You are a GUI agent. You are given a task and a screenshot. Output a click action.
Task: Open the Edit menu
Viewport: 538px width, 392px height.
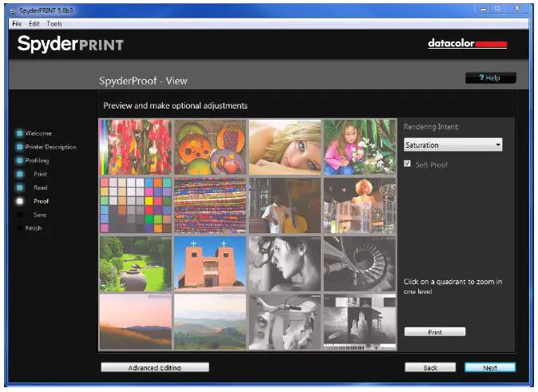pos(34,24)
